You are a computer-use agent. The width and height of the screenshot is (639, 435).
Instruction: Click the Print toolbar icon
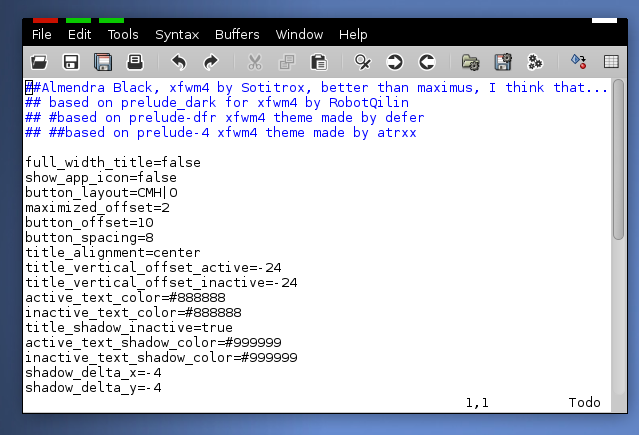coord(135,62)
